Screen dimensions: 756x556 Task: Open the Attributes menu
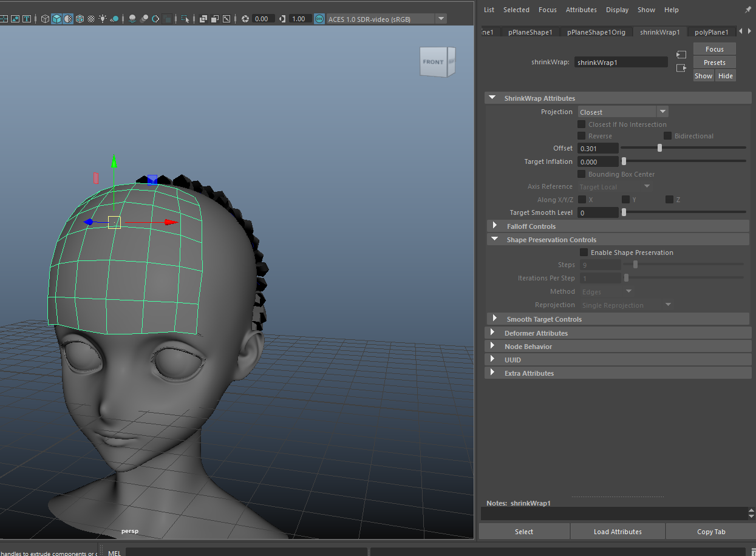[x=581, y=10]
